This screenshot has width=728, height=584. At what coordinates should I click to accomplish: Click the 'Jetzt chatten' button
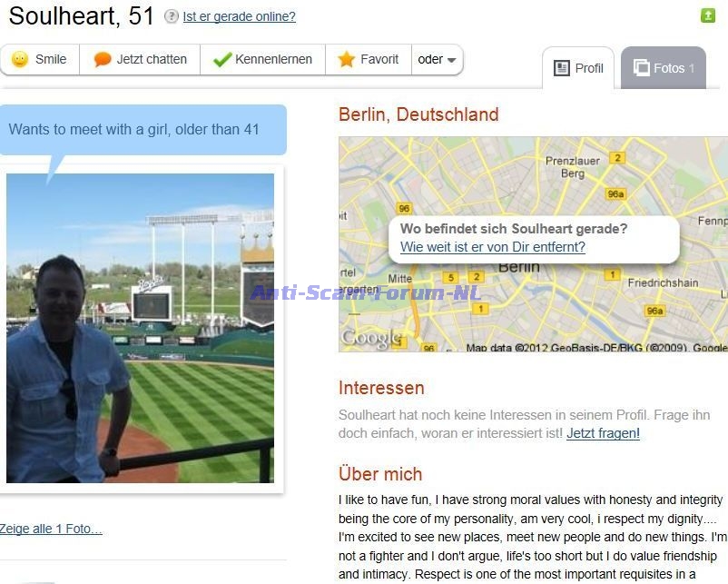(x=140, y=59)
